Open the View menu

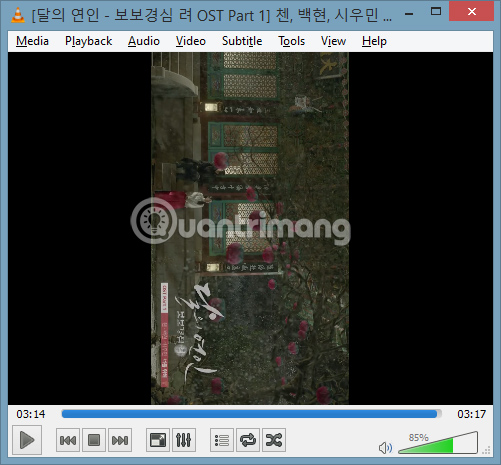tap(333, 41)
